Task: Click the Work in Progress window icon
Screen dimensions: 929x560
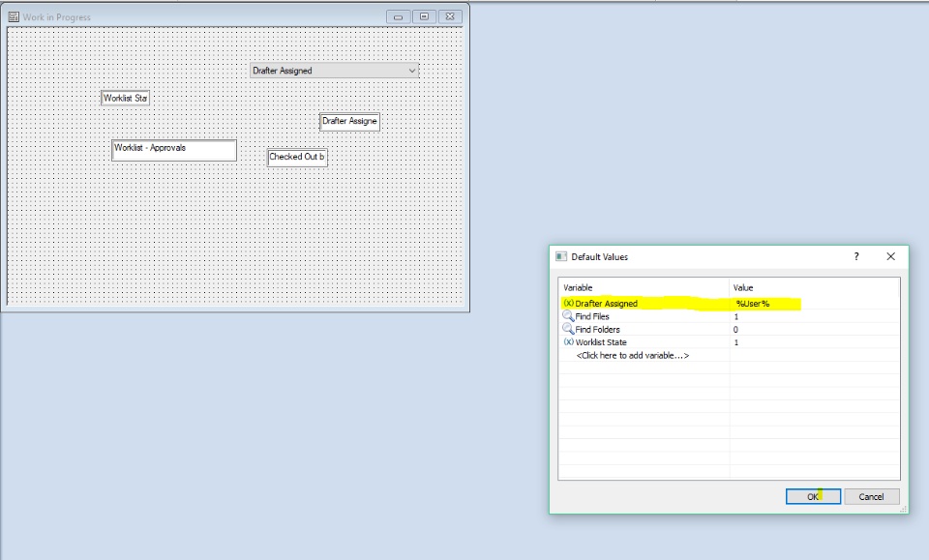Action: pyautogui.click(x=14, y=16)
